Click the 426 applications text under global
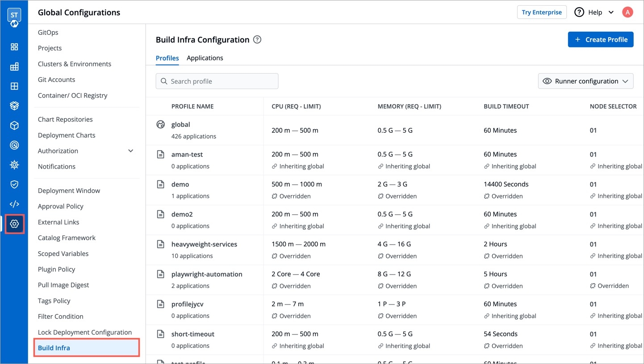 click(x=194, y=136)
